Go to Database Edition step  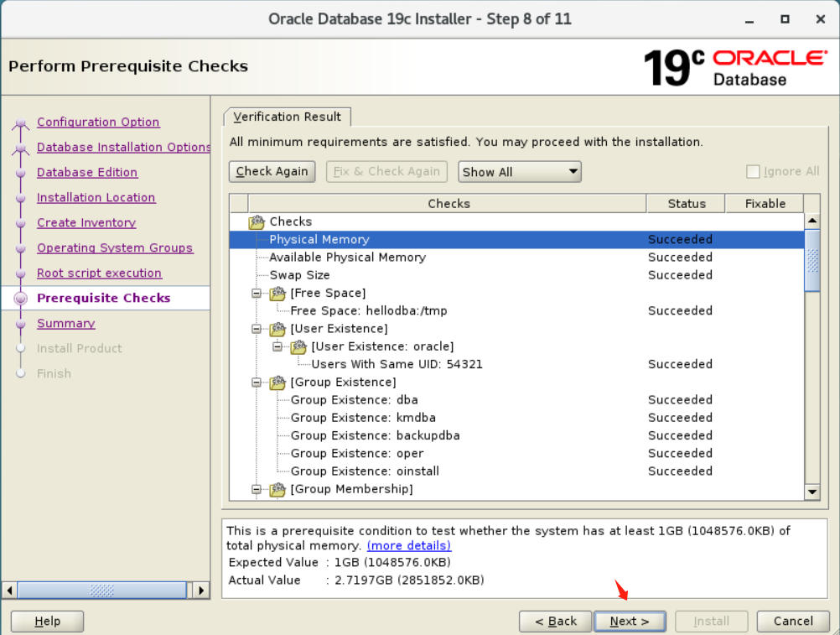(x=87, y=173)
